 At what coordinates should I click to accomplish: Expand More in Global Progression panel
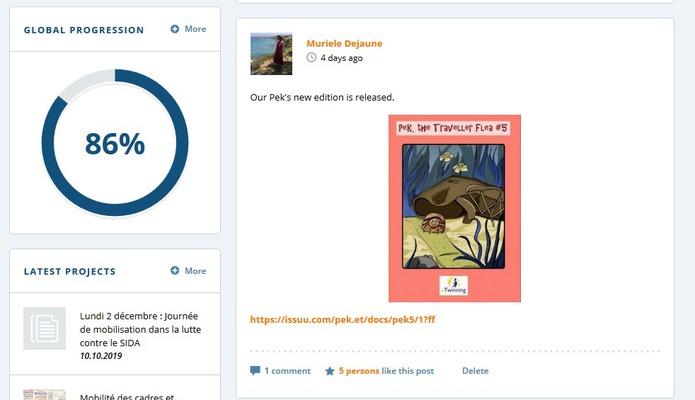click(195, 29)
